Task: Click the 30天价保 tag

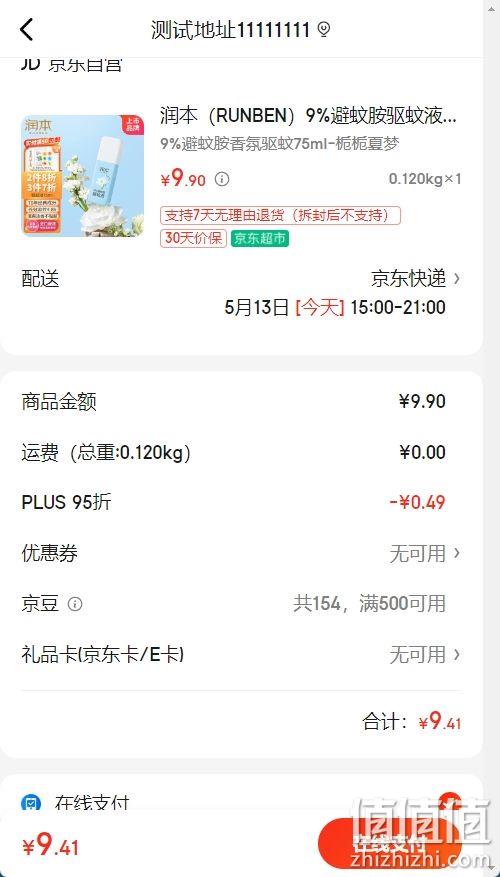Action: click(x=193, y=239)
